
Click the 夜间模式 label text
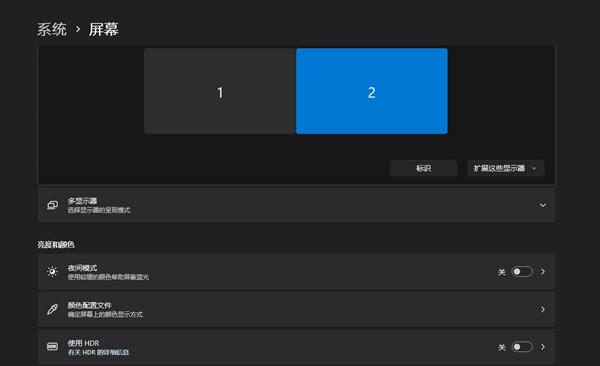point(82,268)
